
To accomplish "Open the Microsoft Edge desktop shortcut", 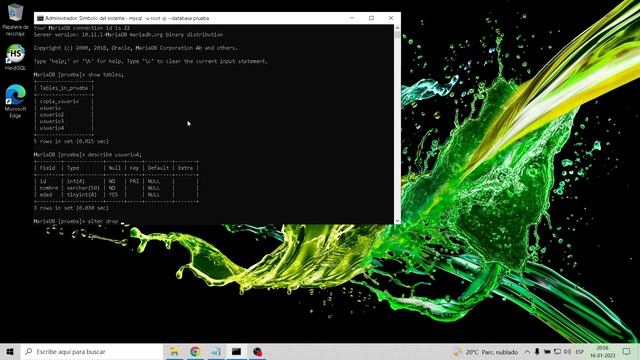I will tap(16, 101).
